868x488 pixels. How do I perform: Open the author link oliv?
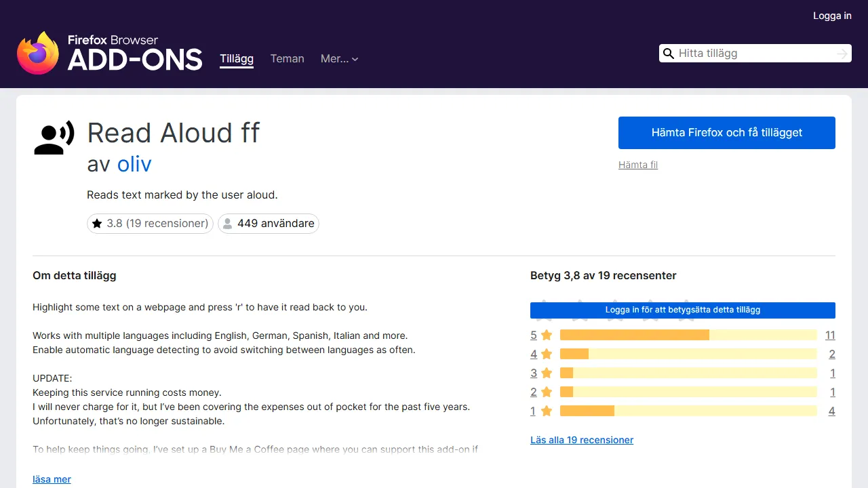pos(134,164)
